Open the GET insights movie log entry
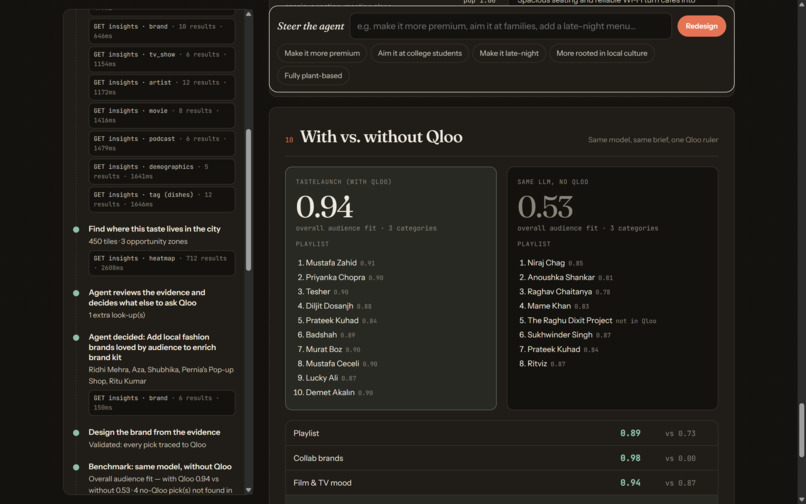This screenshot has height=504, width=806. (162, 116)
